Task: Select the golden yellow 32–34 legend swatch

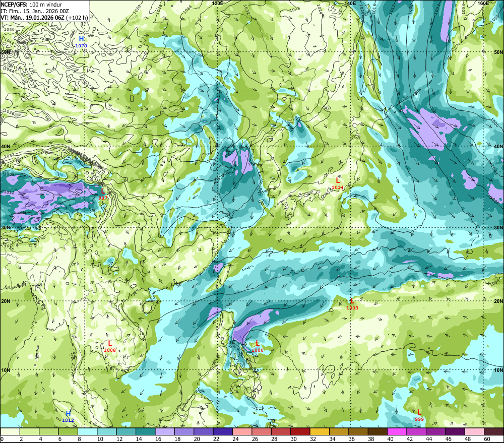Action: pos(320,431)
